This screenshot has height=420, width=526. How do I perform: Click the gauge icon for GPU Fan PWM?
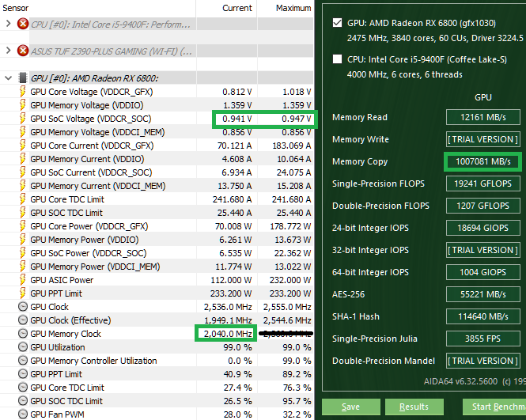click(x=23, y=414)
